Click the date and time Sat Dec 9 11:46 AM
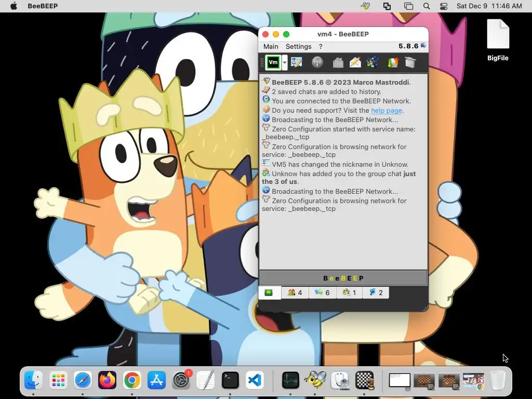This screenshot has height=399, width=532. point(489,6)
